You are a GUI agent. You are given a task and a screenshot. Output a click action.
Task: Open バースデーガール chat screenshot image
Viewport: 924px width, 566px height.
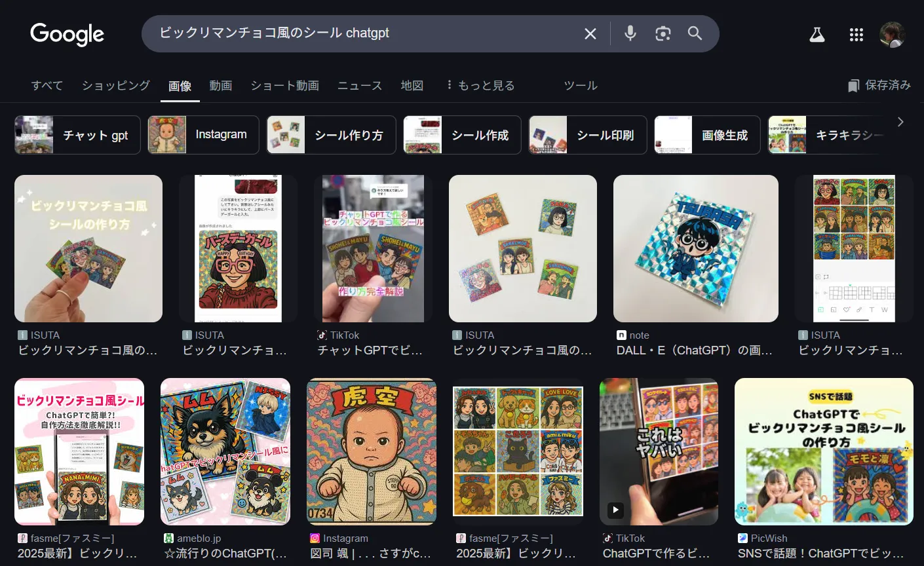(238, 248)
